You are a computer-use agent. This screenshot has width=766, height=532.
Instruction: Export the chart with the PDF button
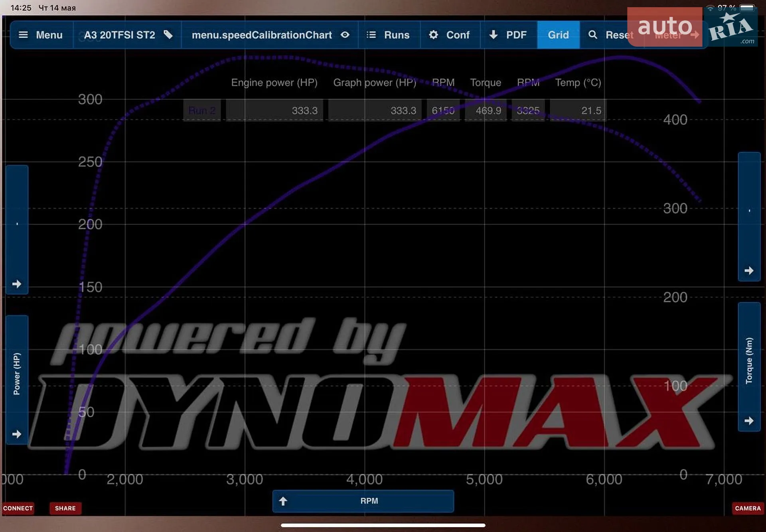509,35
